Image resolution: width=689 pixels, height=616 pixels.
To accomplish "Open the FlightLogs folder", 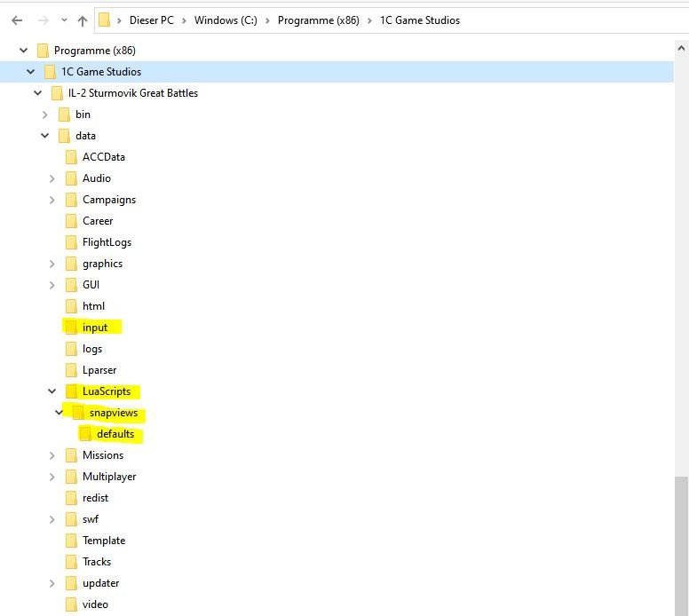I will pos(107,242).
